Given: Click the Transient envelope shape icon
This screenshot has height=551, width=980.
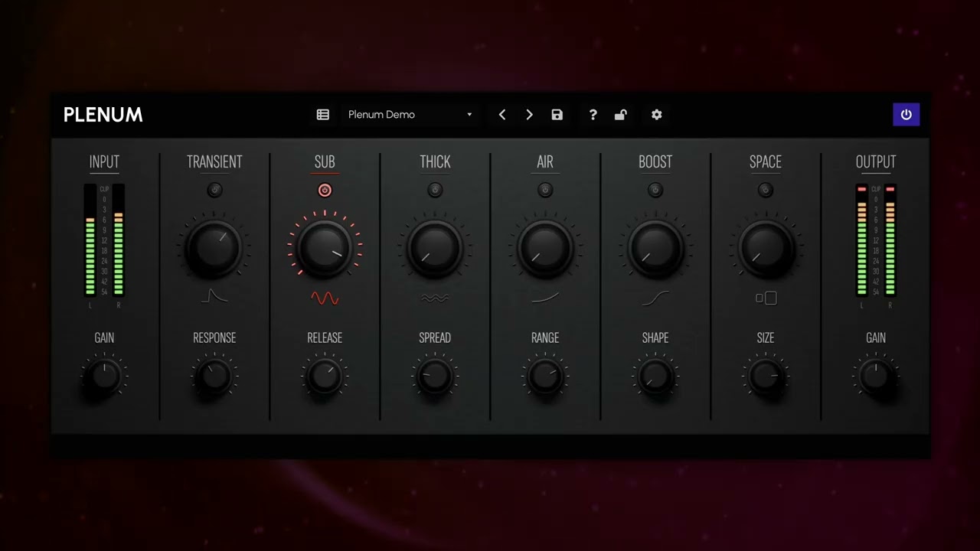Looking at the screenshot, I should (214, 296).
